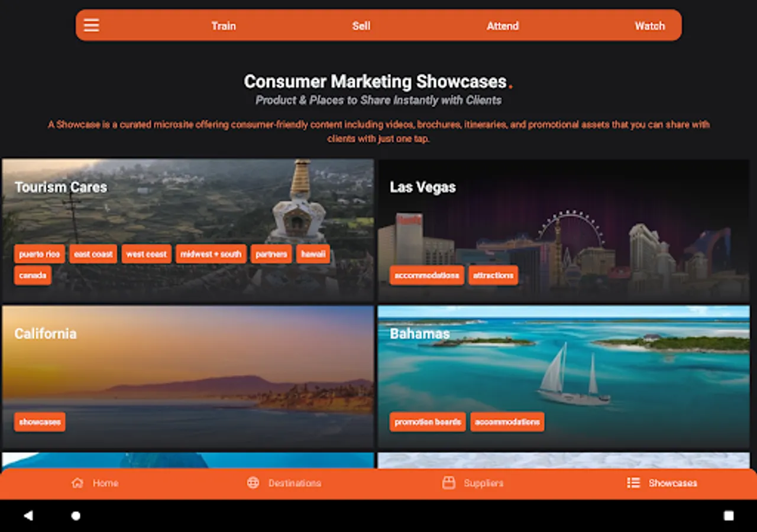Open the Attend menu item
The height and width of the screenshot is (532, 757).
click(x=503, y=26)
